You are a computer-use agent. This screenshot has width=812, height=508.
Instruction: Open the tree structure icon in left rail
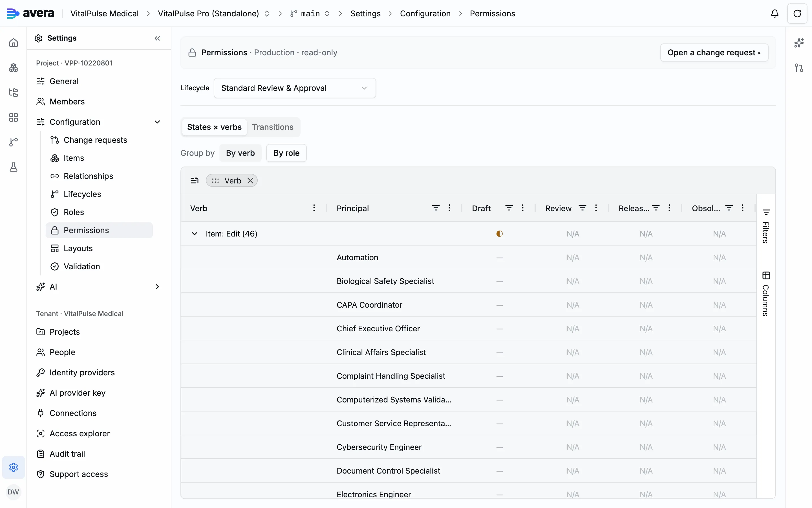[x=14, y=92]
